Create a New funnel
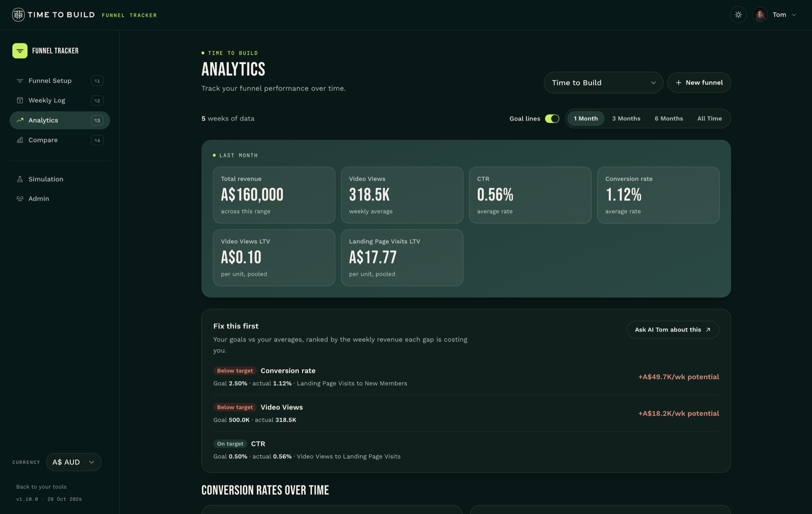 click(x=699, y=83)
